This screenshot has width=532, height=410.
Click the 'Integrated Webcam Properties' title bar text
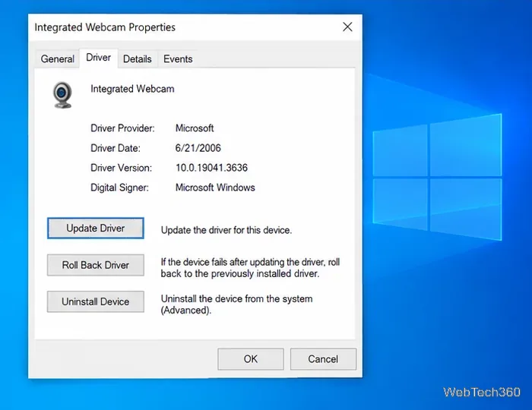pos(105,27)
